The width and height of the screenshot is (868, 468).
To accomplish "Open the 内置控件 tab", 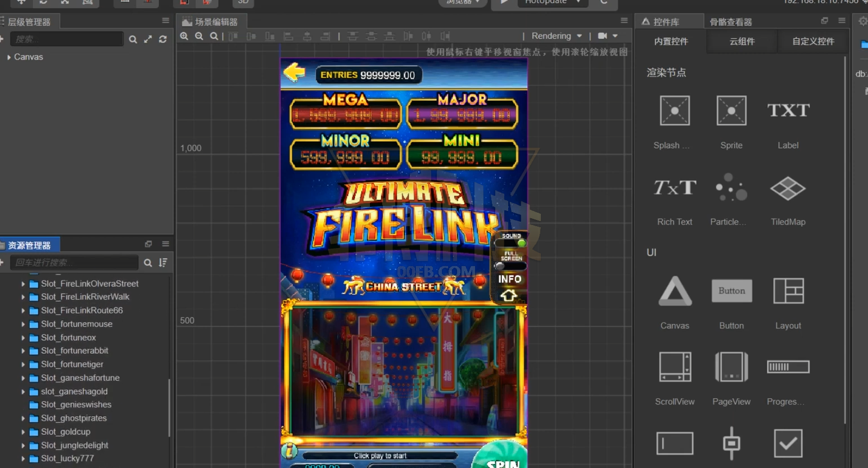I will point(671,42).
